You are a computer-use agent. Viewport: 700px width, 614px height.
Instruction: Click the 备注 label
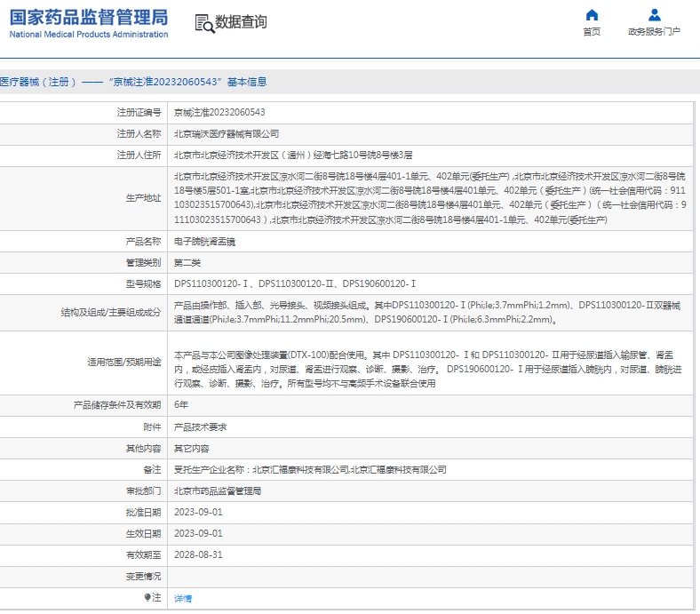152,470
